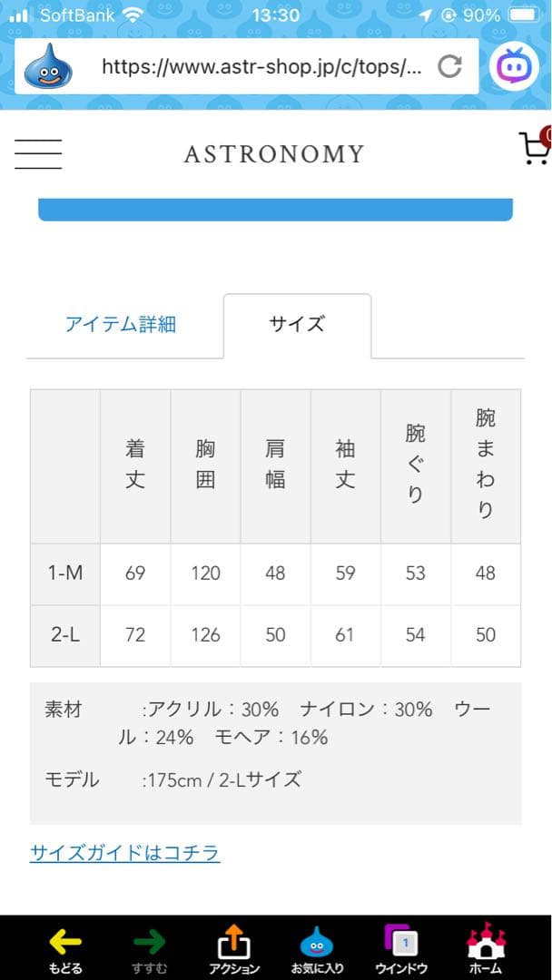Screen dimensions: 552x980
Task: Tap the URL address field
Action: point(261,66)
